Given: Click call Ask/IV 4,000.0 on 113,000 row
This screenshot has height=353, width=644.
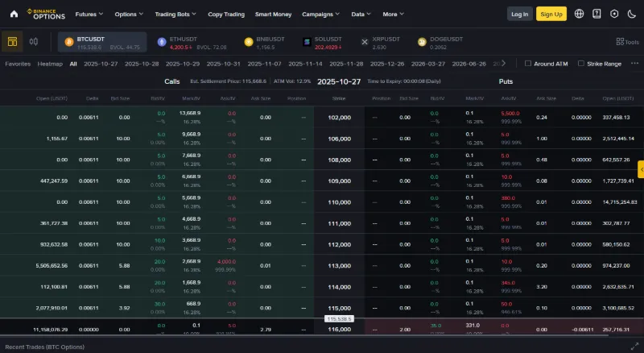Looking at the screenshot, I should (226, 262).
